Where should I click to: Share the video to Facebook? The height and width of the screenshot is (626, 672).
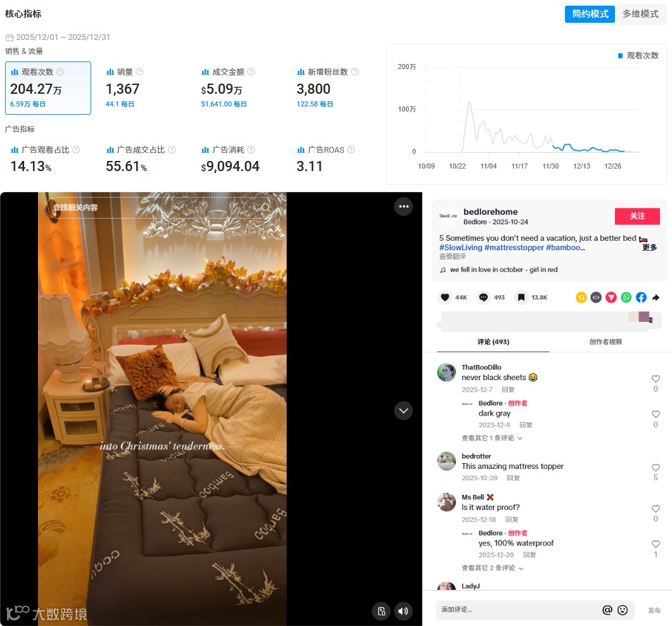[x=641, y=297]
